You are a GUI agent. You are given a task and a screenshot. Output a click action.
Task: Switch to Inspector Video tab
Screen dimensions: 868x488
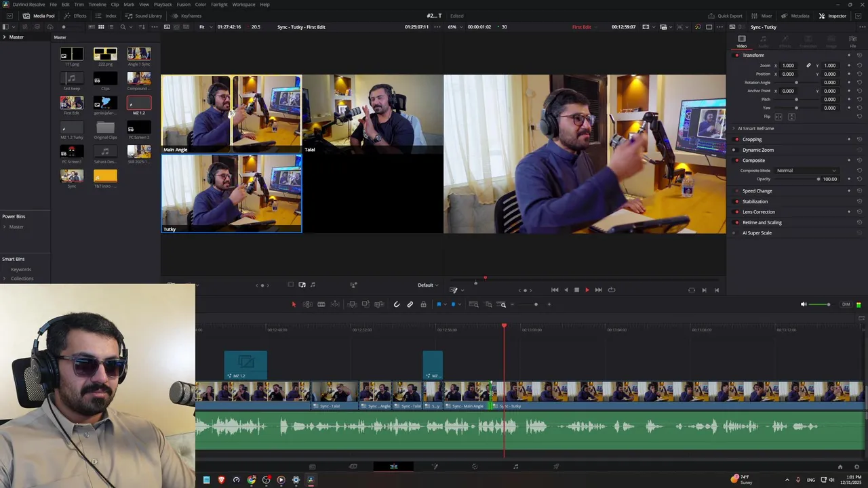[x=742, y=42]
